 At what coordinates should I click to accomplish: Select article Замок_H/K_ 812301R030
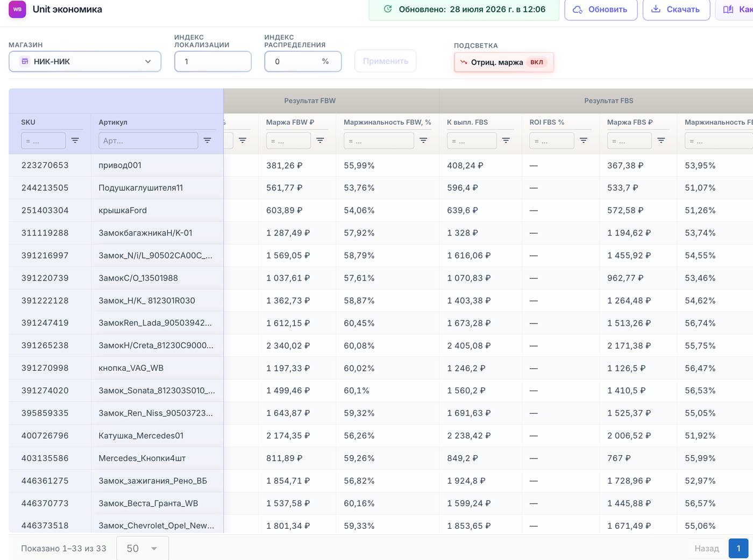[x=147, y=300]
